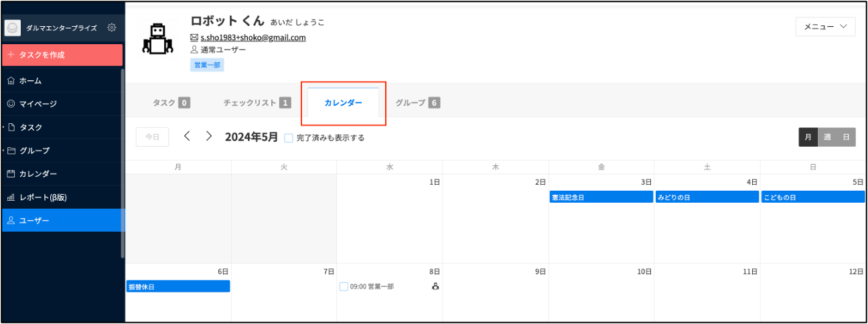The image size is (868, 324).
Task: Select the User icon in sidebar
Action: [x=11, y=220]
